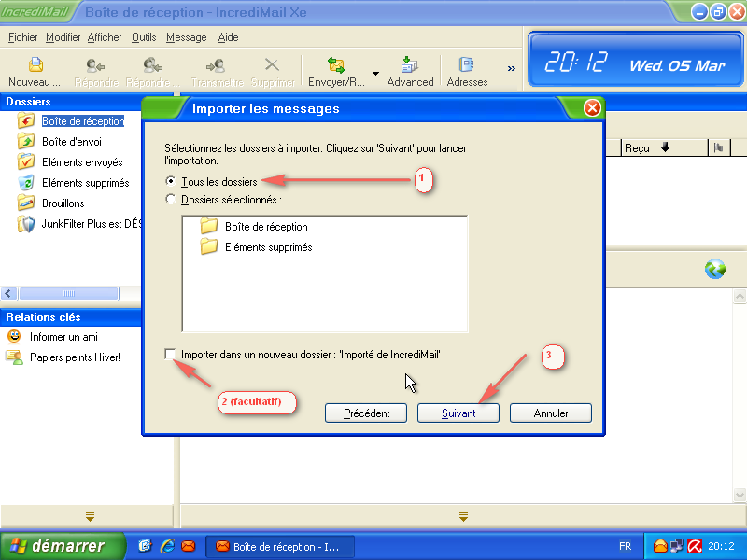Viewport: 747px width, 560px height.
Task: Open the Message menu
Action: coord(186,37)
